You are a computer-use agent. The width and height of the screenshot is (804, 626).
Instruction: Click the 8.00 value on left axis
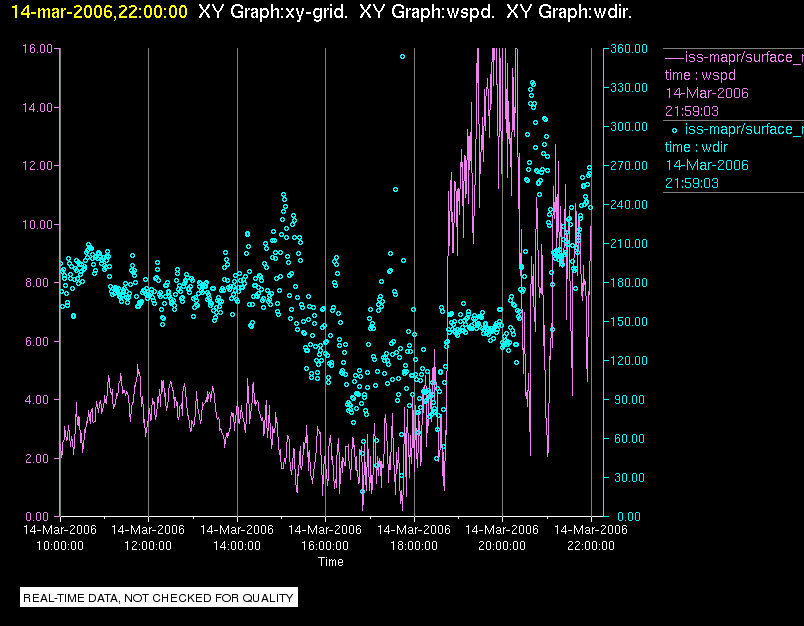(41, 283)
